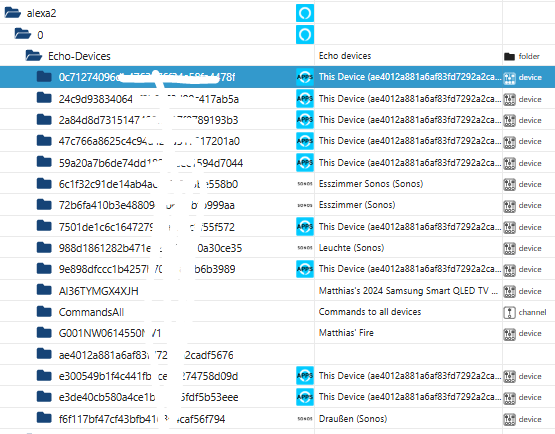Image resolution: width=555 pixels, height=434 pixels.
Task: Click the APPS icon in the 47c766a8625c4c94 row
Action: click(x=305, y=141)
